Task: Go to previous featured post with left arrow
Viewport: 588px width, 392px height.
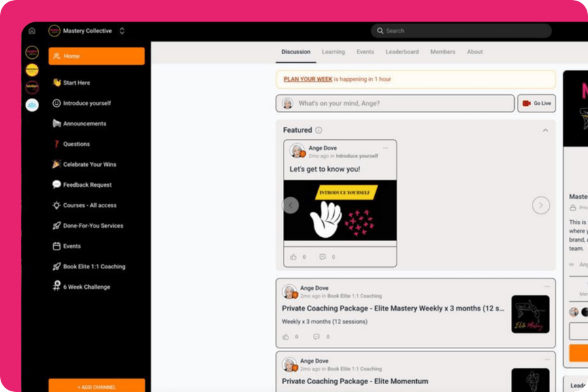Action: pyautogui.click(x=291, y=205)
